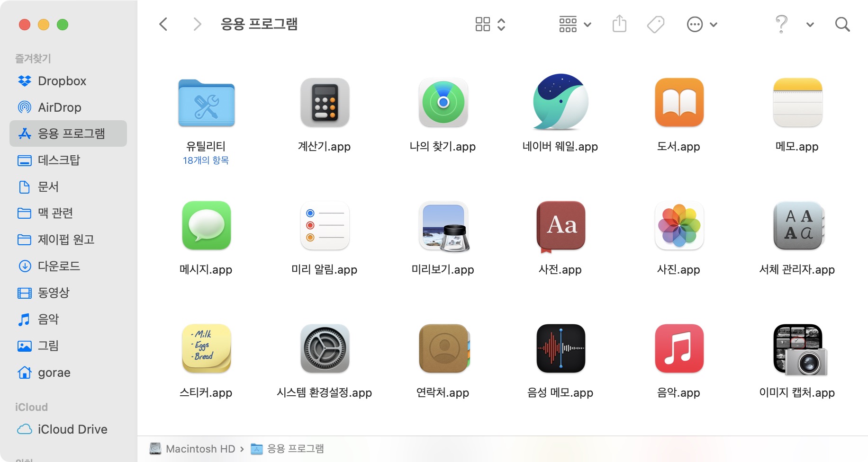This screenshot has width=868, height=462.
Task: Select the 미리 알림.app reminders icon
Action: 325,226
